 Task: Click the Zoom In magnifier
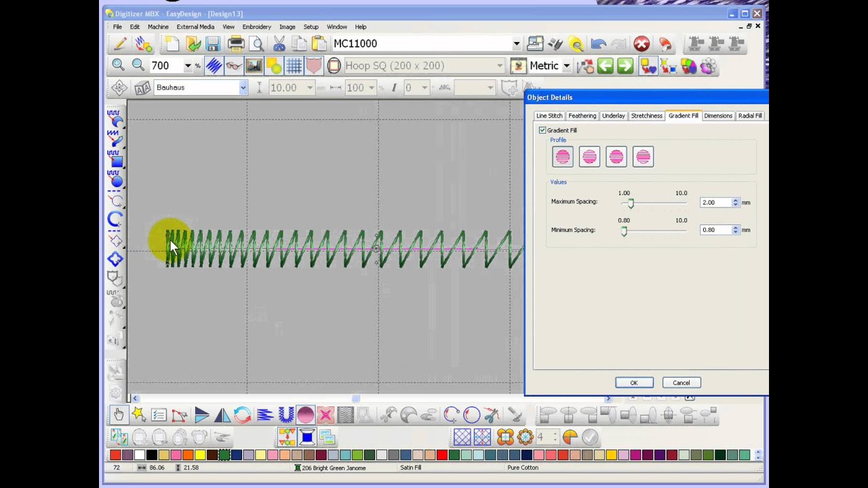point(118,65)
